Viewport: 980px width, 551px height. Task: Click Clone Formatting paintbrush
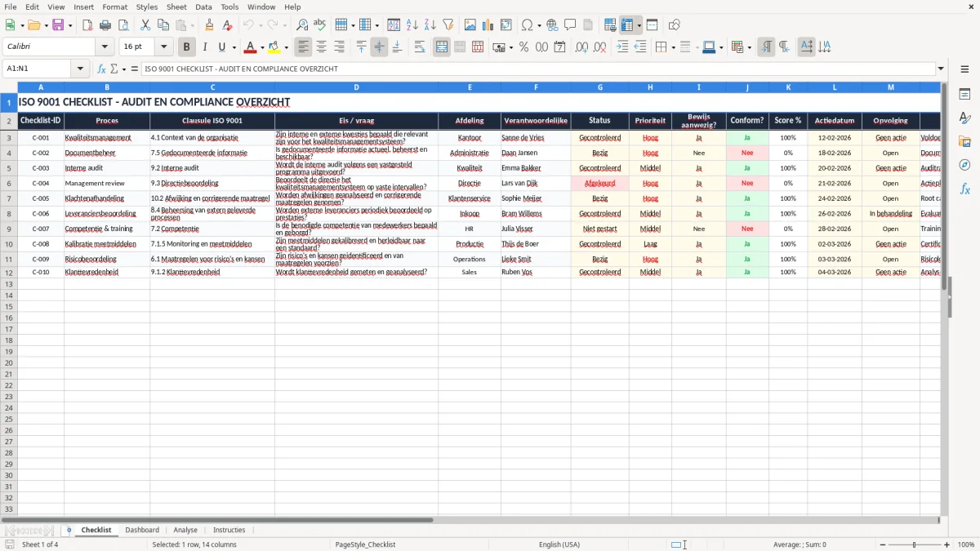(210, 25)
